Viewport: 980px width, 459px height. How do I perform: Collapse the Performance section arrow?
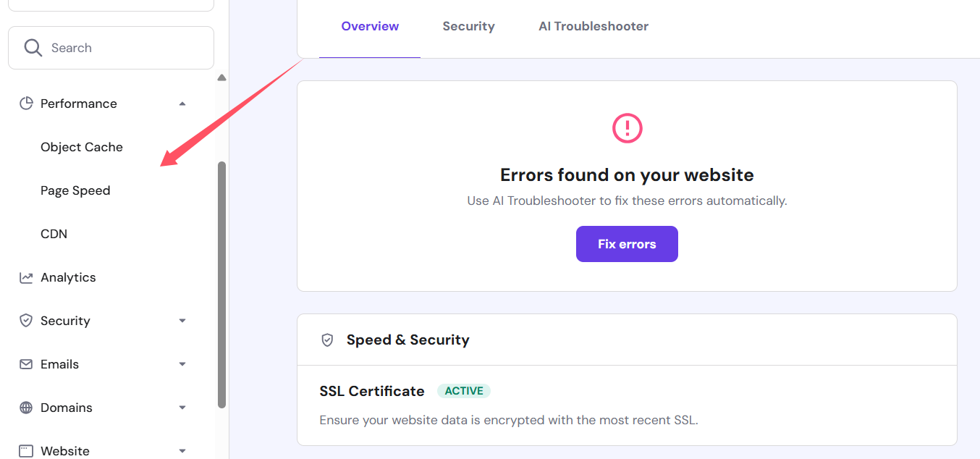point(182,104)
